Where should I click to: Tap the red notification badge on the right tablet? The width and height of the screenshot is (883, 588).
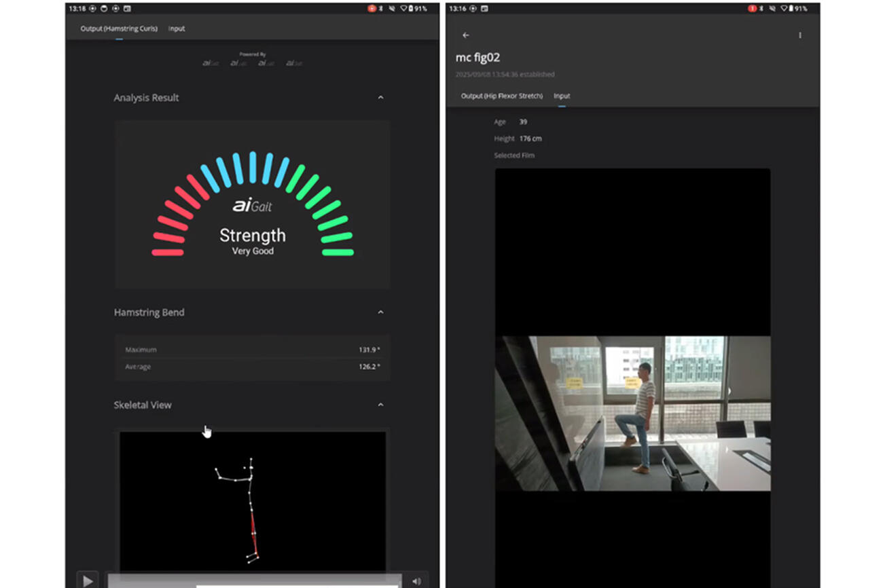(752, 9)
